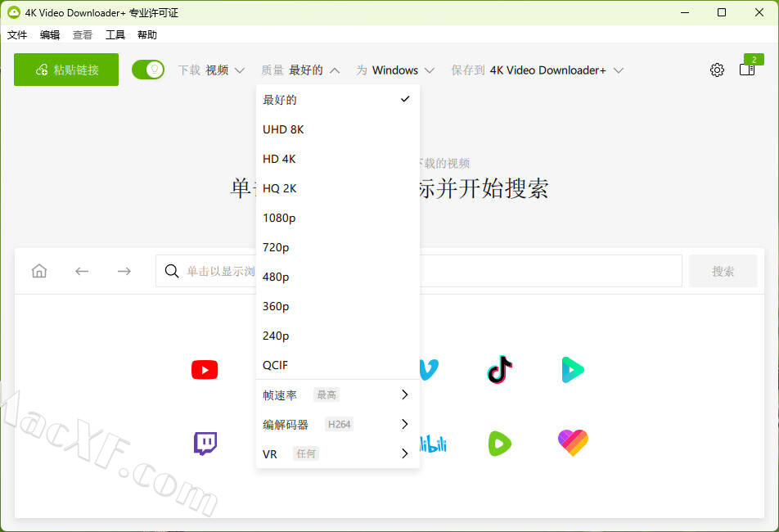This screenshot has height=532, width=779.
Task: Open the 为 Windows platform dropdown
Action: (x=395, y=70)
